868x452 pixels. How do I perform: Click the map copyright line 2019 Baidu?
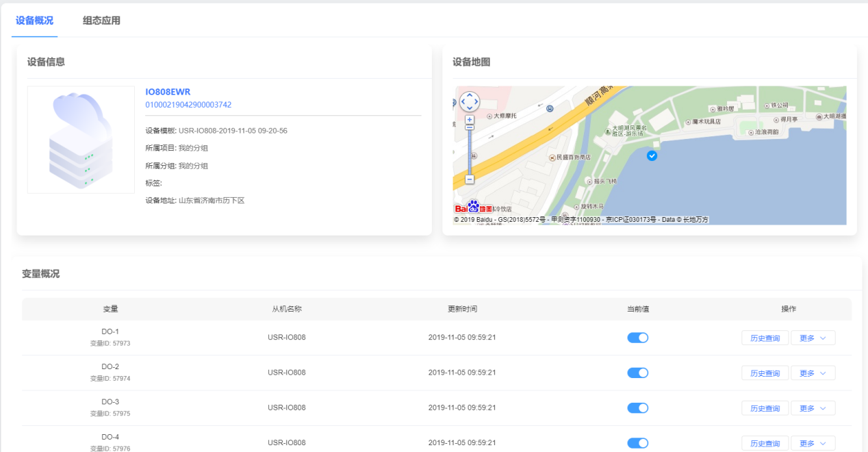581,220
